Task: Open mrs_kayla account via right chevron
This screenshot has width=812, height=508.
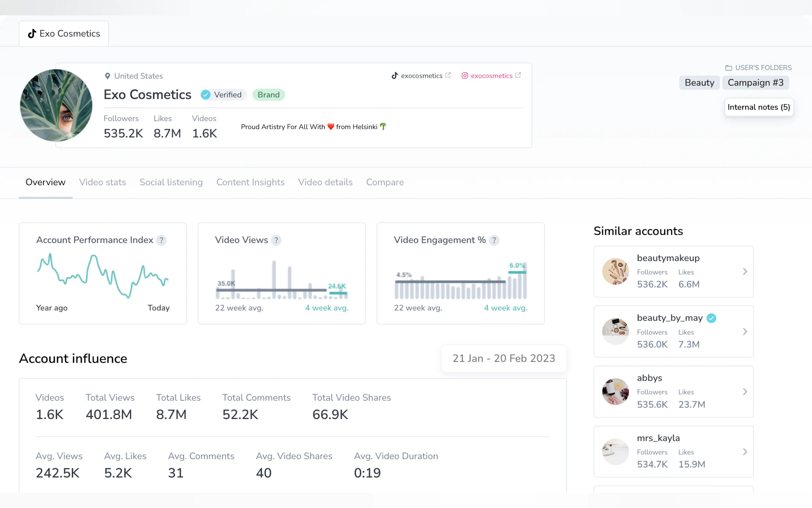Action: click(745, 452)
